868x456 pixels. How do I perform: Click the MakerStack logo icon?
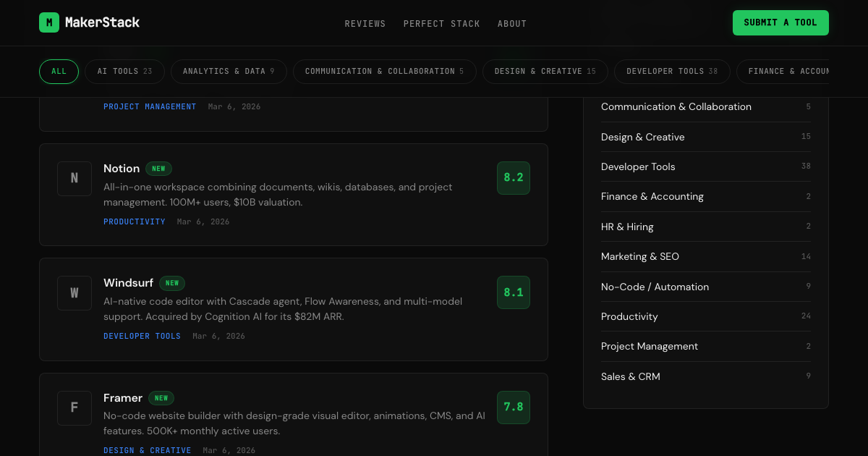tap(48, 22)
